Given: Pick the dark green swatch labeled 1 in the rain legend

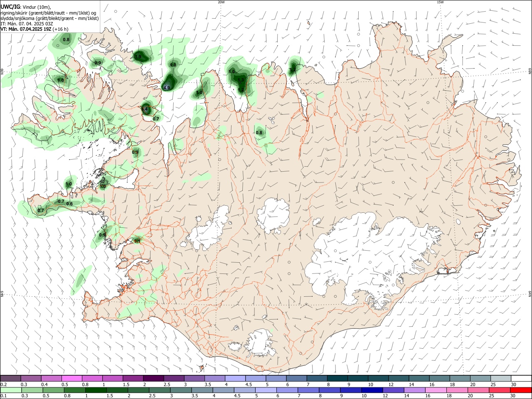Looking at the screenshot, I should pos(96,390).
